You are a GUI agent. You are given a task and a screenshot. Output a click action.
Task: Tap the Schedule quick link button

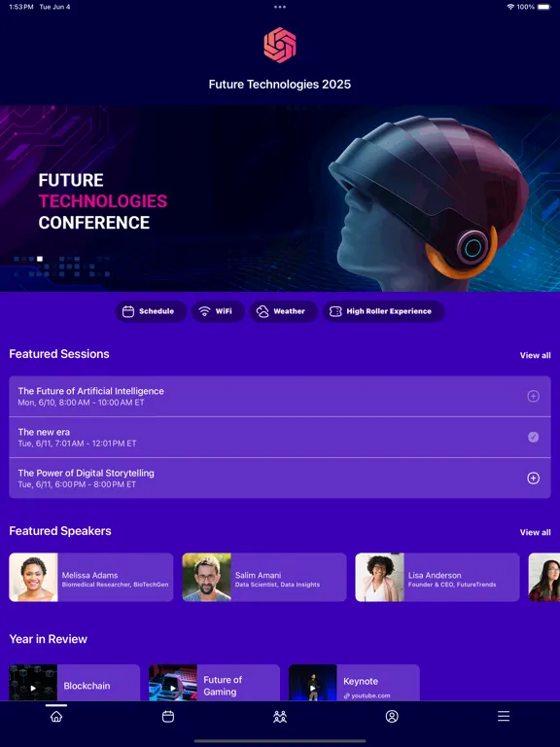[x=151, y=311]
